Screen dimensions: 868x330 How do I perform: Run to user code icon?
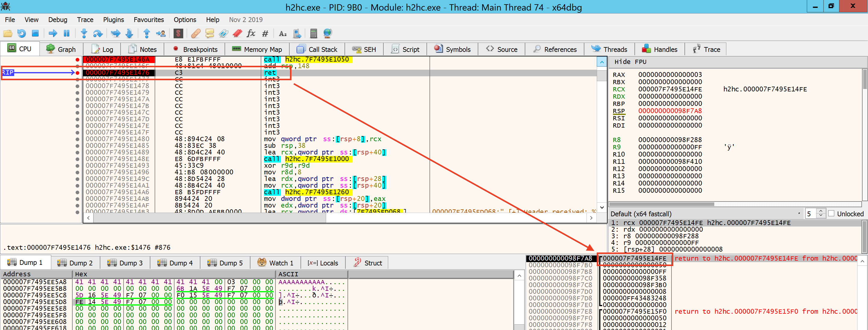tap(161, 33)
